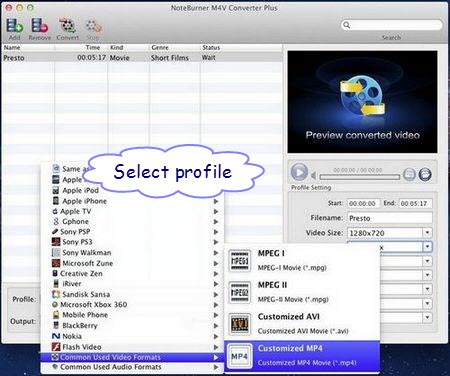
Task: Click the Stop toolbar icon
Action: 94,27
